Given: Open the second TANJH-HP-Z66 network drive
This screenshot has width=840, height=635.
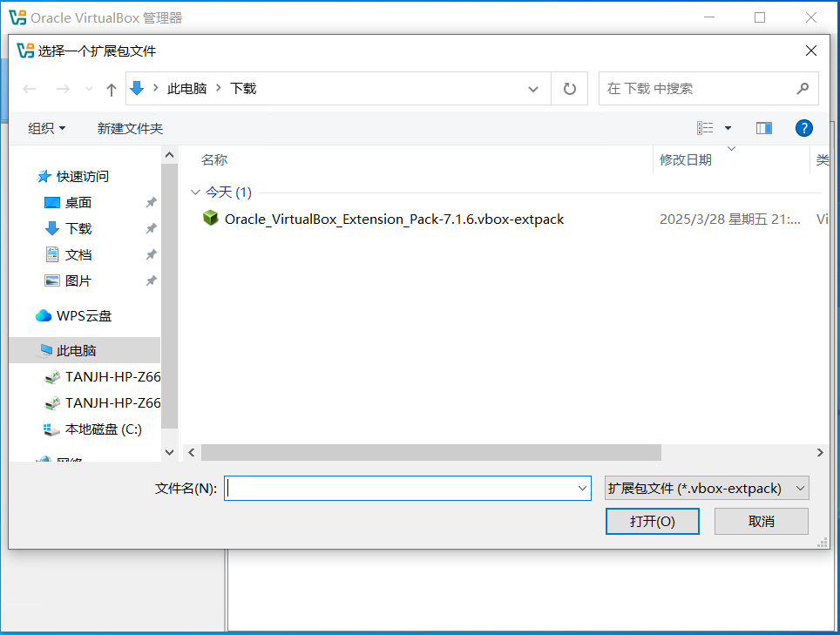Looking at the screenshot, I should (102, 402).
